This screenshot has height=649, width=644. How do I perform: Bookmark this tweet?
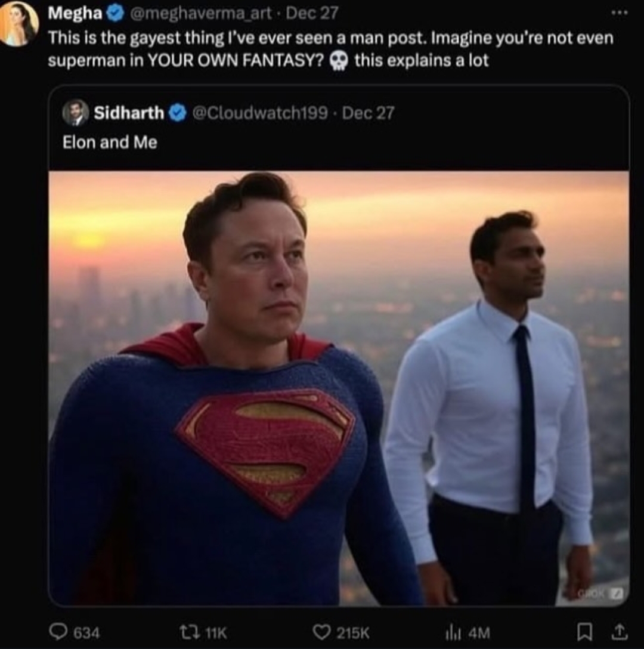584,632
